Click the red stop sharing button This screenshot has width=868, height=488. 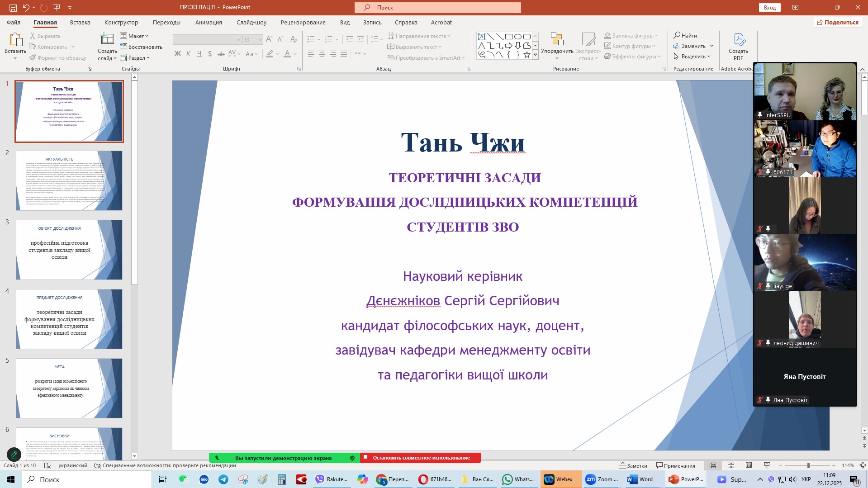pyautogui.click(x=420, y=458)
